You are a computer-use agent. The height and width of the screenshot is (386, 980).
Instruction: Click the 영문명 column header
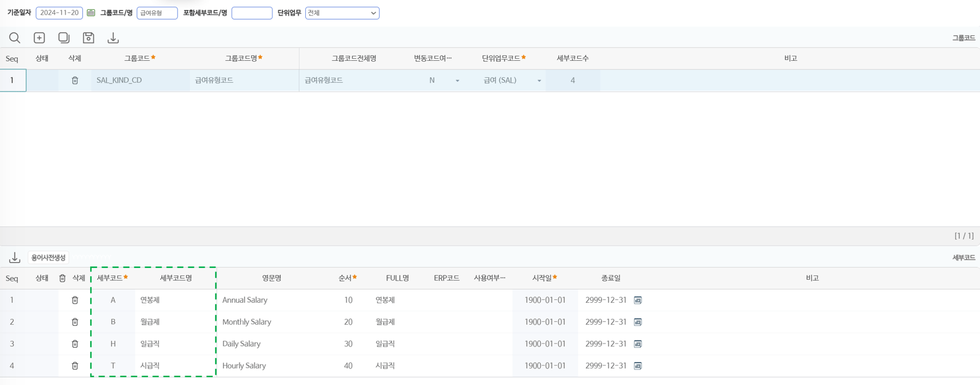(x=272, y=278)
